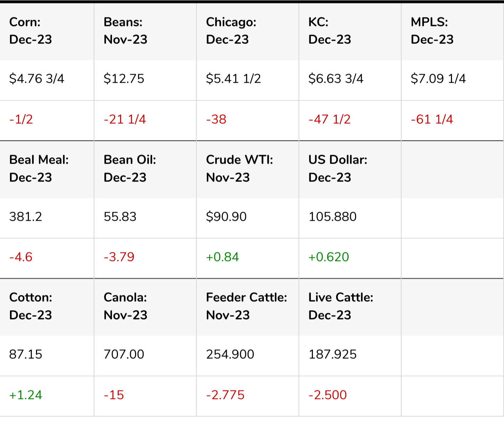Click the MPLS price $7.09 1/4
The width and height of the screenshot is (504, 424).
click(x=438, y=79)
